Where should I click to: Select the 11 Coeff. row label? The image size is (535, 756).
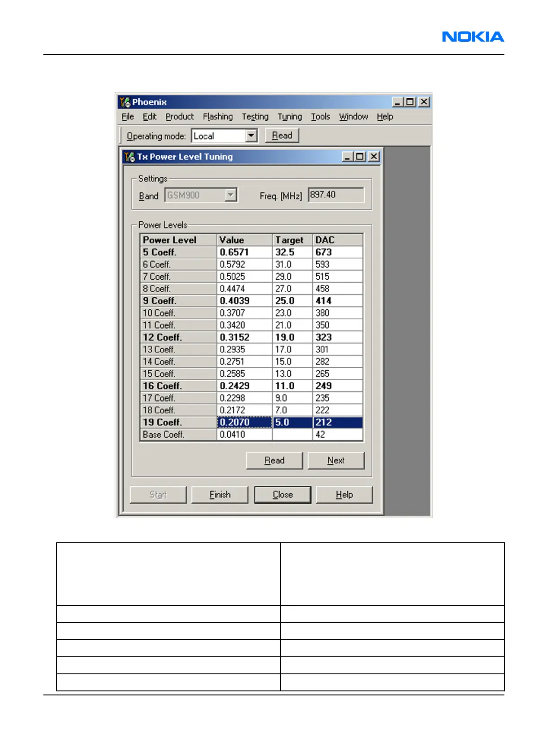point(179,325)
